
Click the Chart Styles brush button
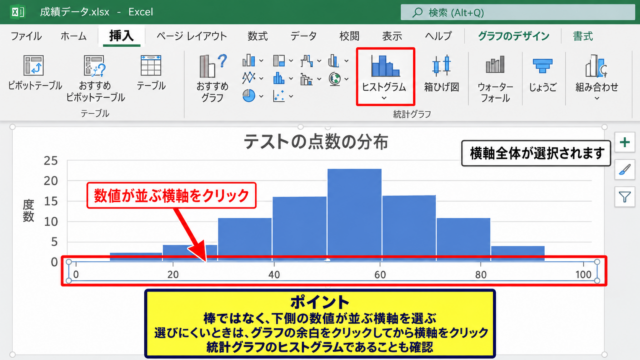pyautogui.click(x=624, y=169)
